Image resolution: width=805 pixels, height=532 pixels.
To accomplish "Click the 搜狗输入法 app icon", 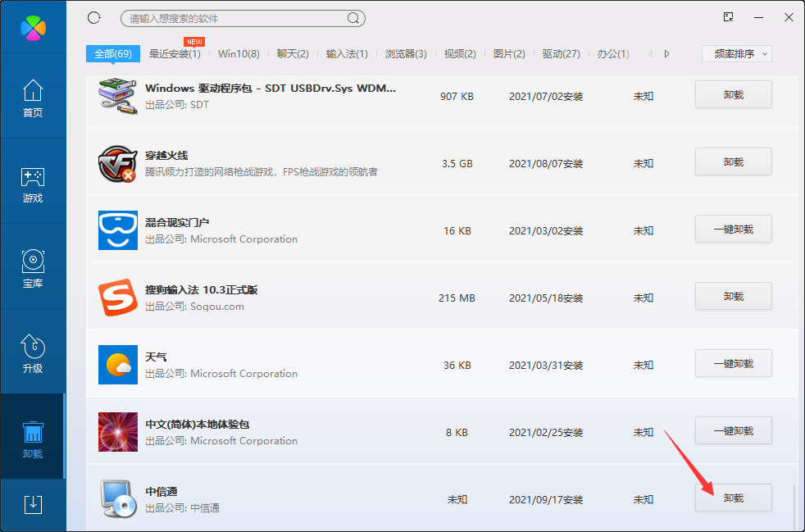I will click(118, 298).
